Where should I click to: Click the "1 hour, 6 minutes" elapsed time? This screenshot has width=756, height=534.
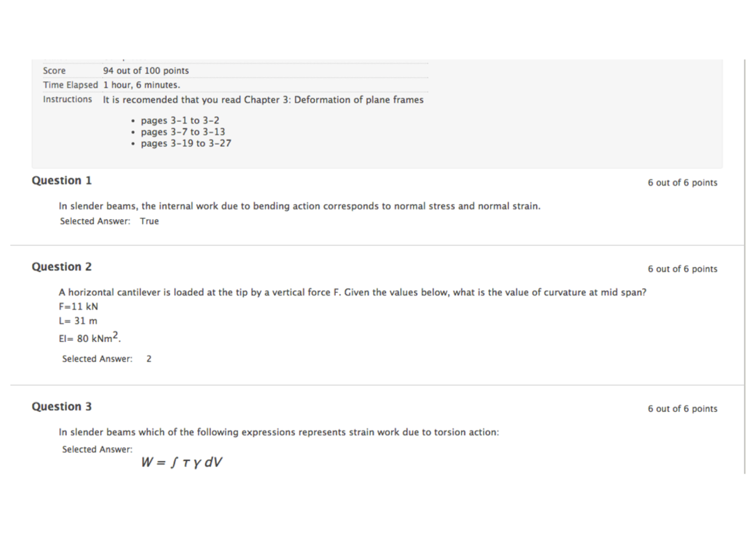click(142, 85)
